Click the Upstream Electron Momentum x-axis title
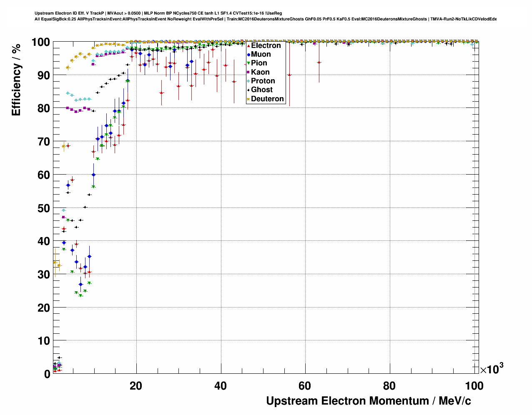Image resolution: width=532 pixels, height=415 pixels. [369, 401]
